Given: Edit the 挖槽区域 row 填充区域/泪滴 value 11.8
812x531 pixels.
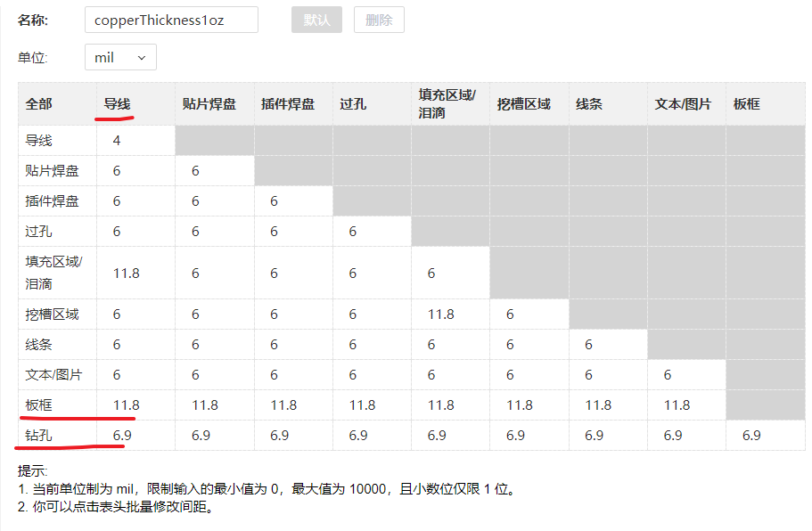Looking at the screenshot, I should [x=450, y=315].
